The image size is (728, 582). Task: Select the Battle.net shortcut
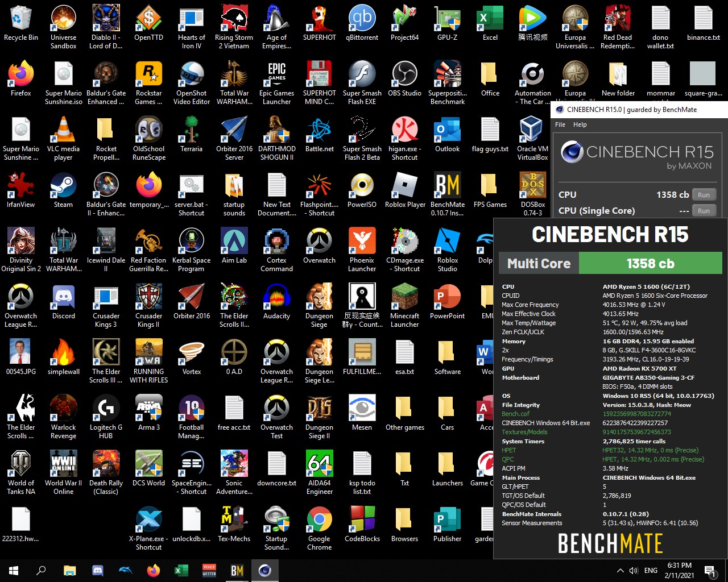[x=320, y=135]
